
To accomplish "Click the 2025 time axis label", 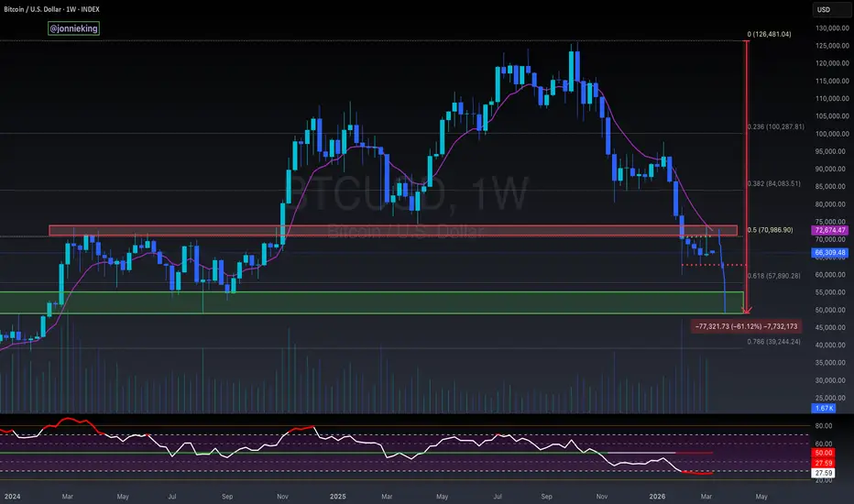I will 338,497.
